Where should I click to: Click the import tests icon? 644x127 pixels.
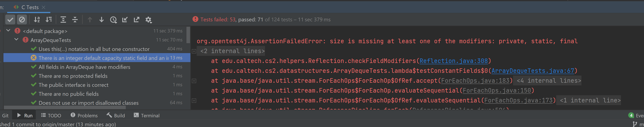tap(125, 20)
